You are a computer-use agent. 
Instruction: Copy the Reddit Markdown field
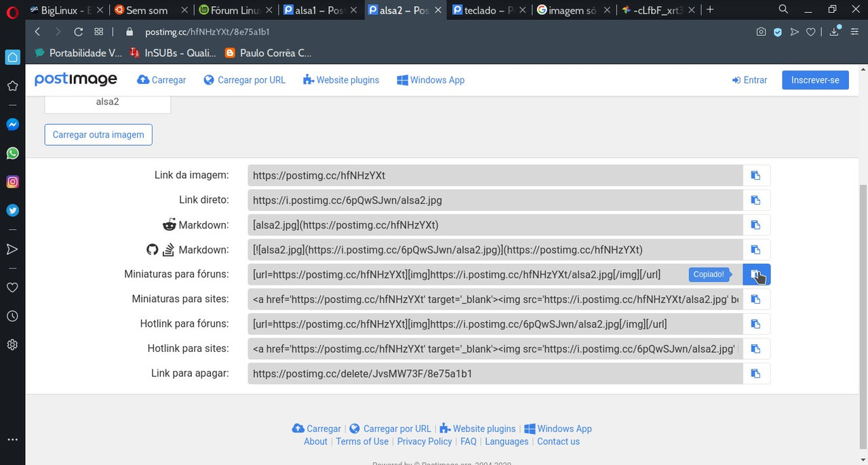click(x=756, y=225)
